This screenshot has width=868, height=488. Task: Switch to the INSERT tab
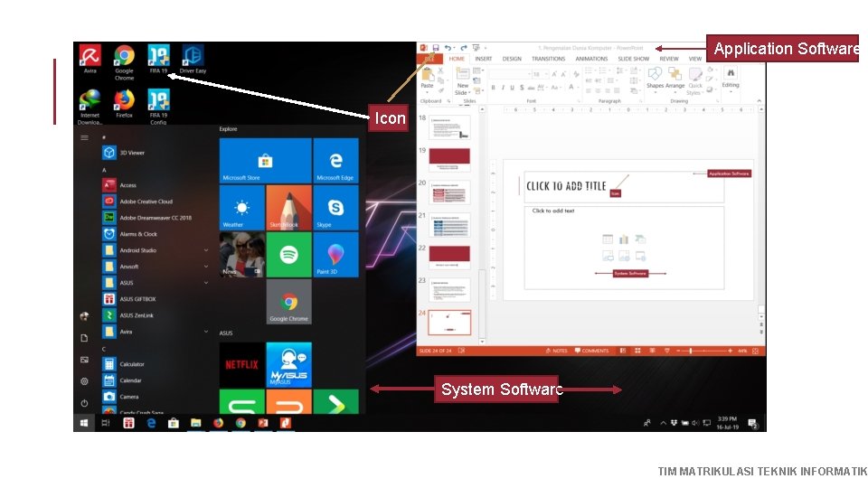(x=483, y=59)
